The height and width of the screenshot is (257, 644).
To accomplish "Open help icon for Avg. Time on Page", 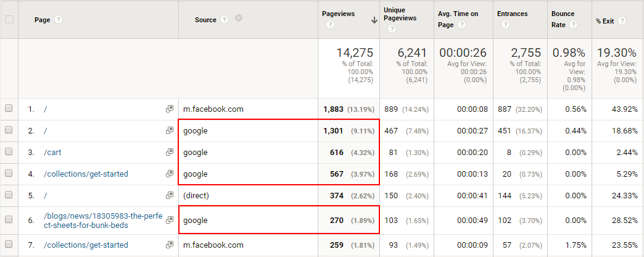I will click(461, 25).
